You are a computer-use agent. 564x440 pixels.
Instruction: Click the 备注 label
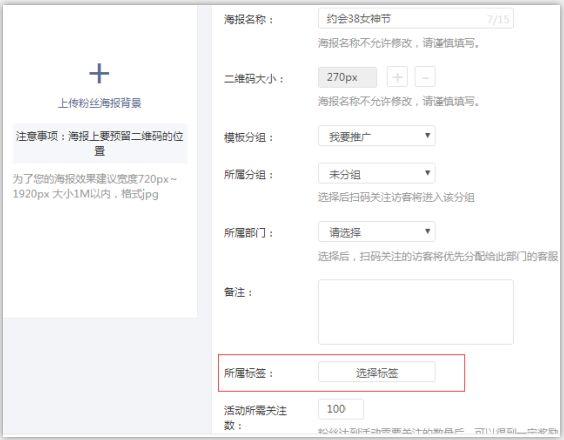[238, 292]
